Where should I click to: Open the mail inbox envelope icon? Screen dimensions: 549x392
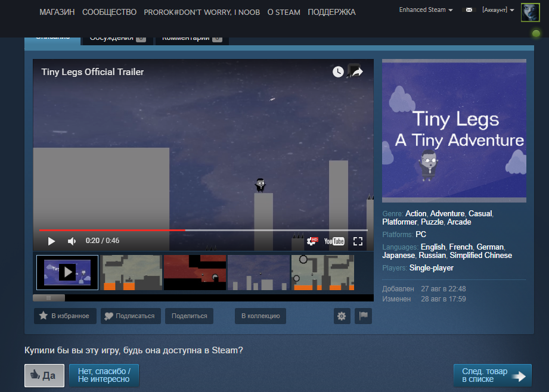tap(469, 10)
